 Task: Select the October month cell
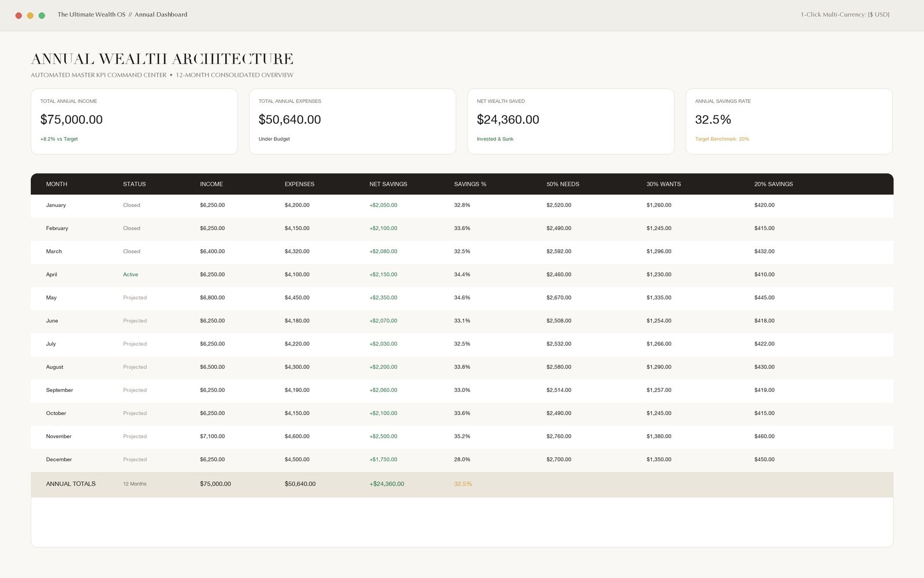(x=56, y=413)
